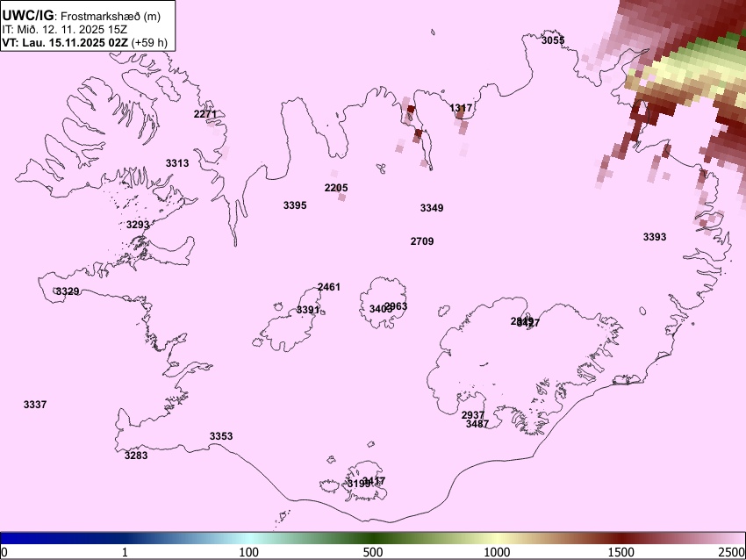Select the map value 2271

pyautogui.click(x=205, y=114)
